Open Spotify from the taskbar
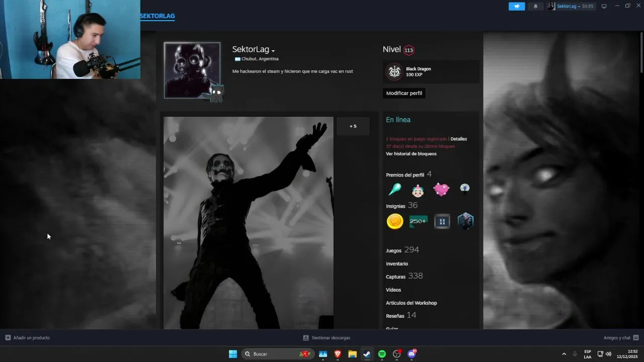 click(382, 354)
